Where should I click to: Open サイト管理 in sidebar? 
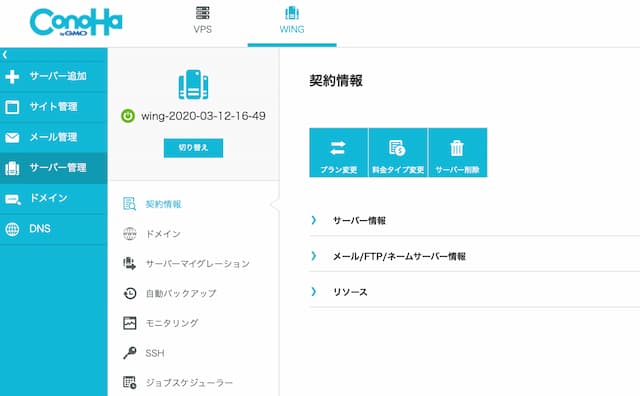(x=53, y=107)
